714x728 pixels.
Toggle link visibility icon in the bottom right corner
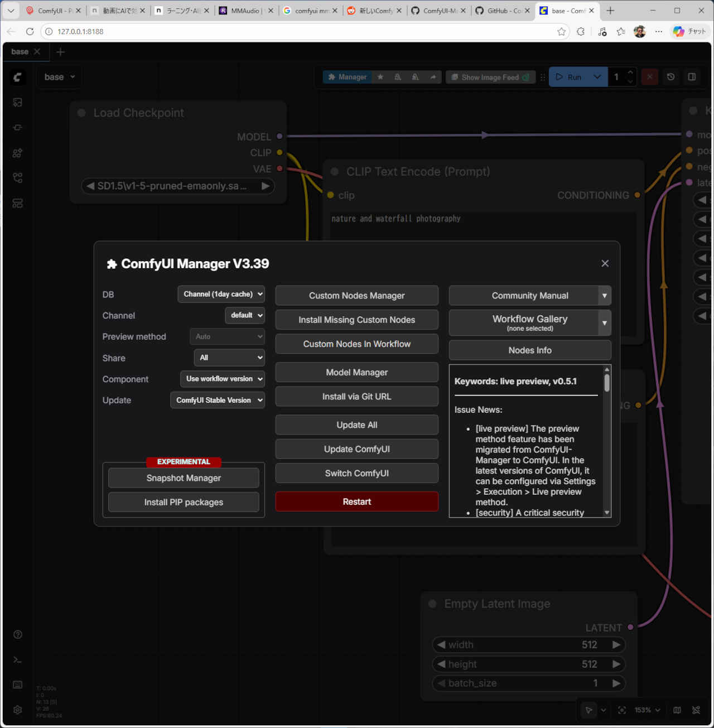(x=696, y=710)
